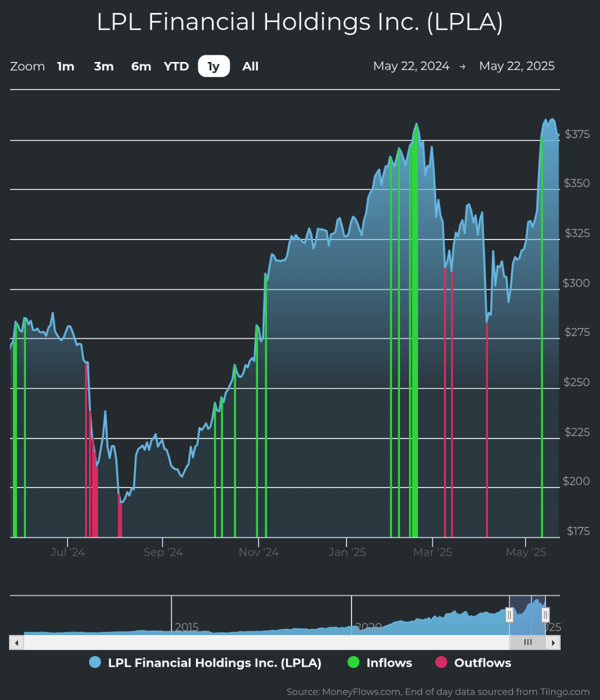Click the Zoom label
The width and height of the screenshot is (600, 700).
tap(28, 67)
